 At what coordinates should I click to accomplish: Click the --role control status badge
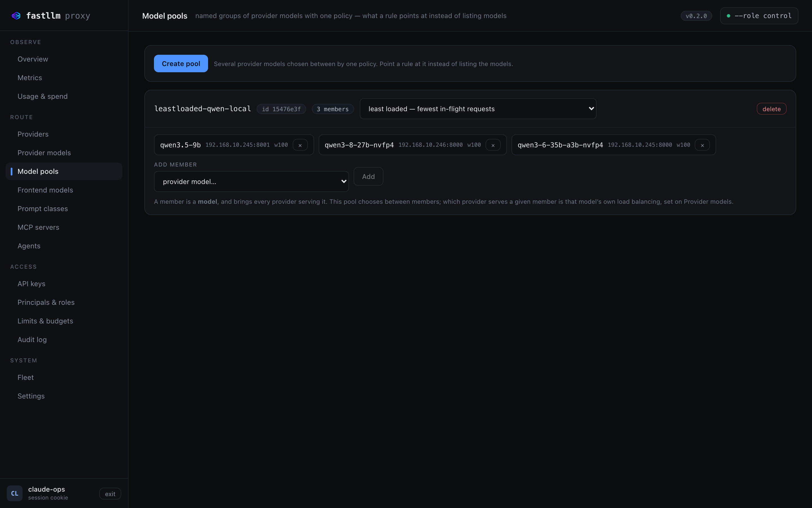759,16
